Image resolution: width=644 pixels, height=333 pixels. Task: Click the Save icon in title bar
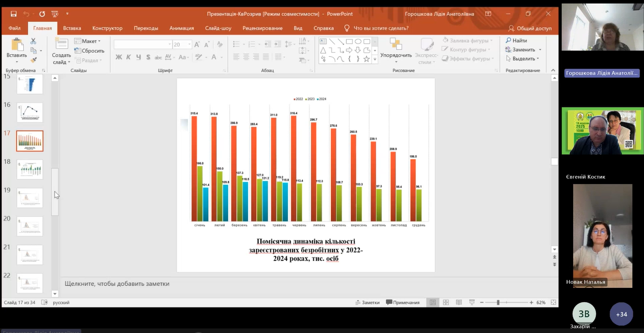[x=14, y=14]
